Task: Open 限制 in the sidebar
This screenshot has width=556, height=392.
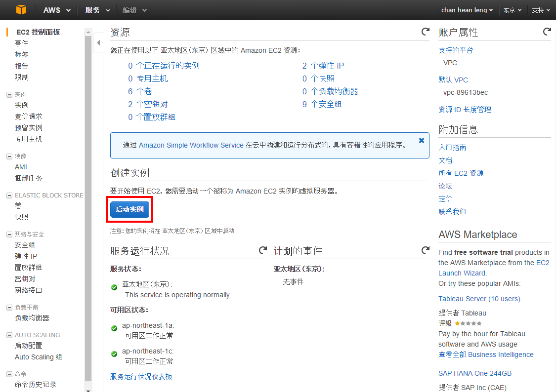Action: coord(21,77)
